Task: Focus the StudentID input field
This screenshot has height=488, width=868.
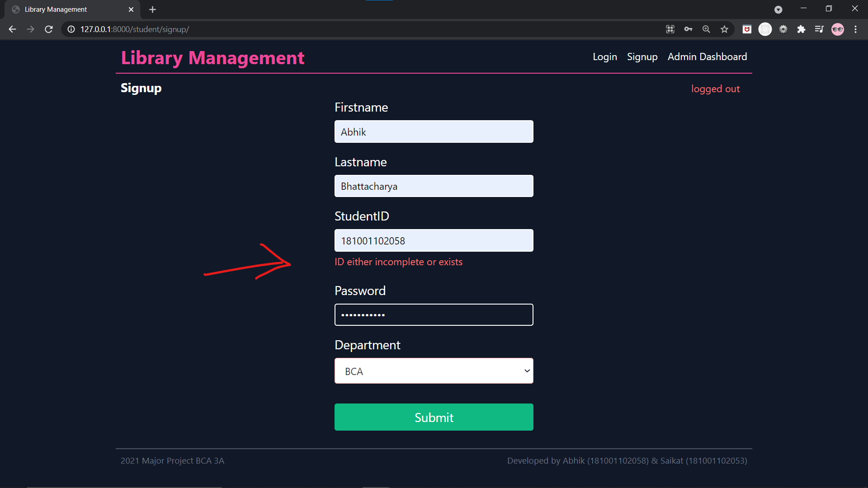Action: click(434, 240)
